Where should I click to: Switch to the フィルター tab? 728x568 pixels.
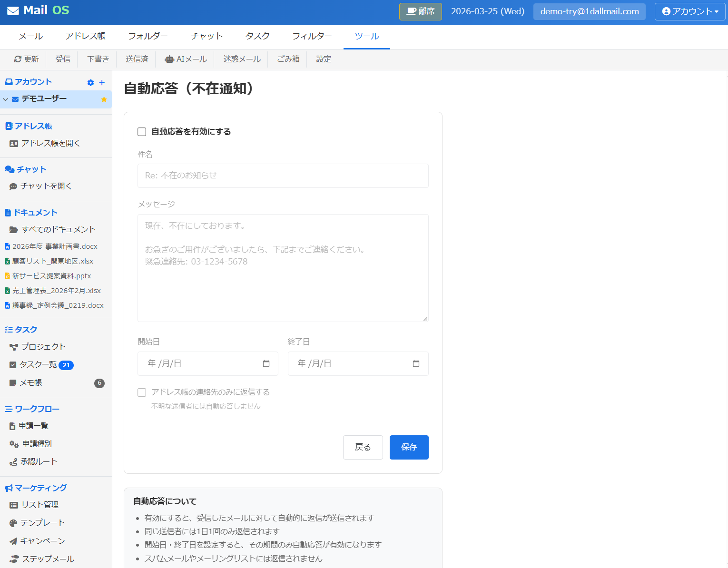(312, 36)
